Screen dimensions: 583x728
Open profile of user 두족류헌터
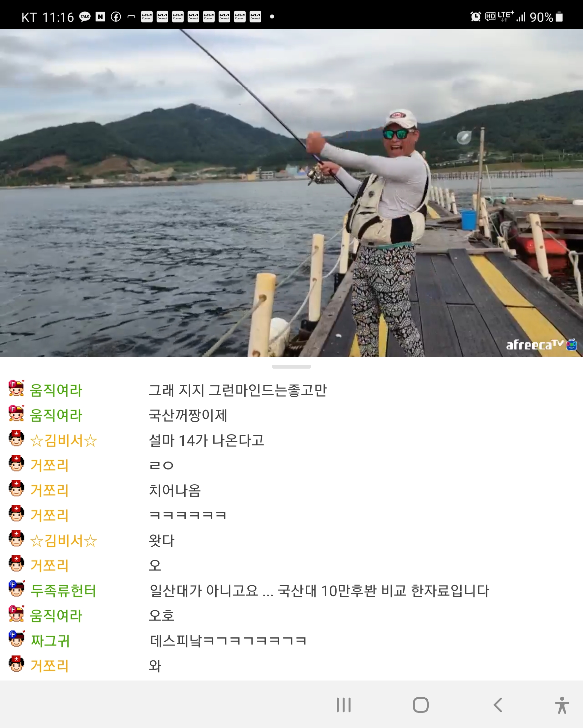[63, 591]
